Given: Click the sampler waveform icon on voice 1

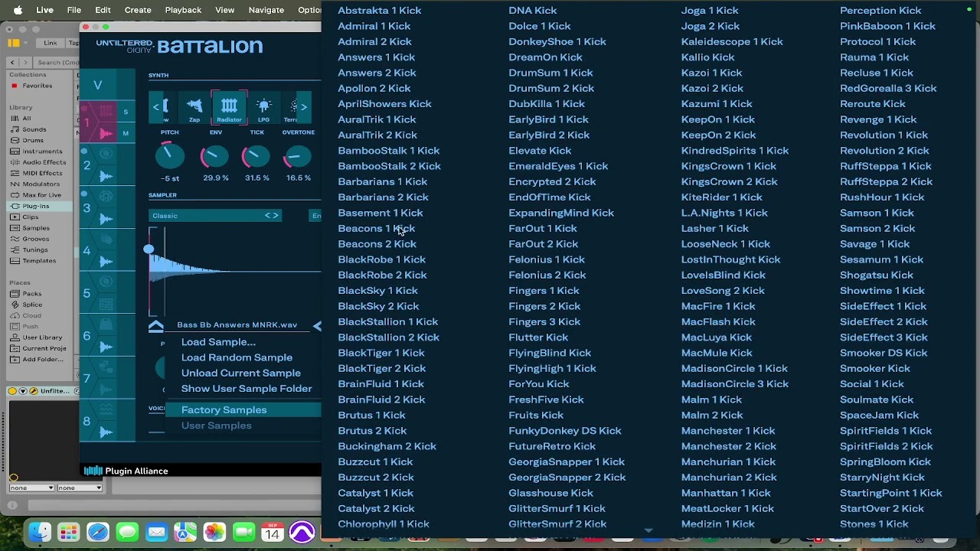Looking at the screenshot, I should tap(106, 134).
